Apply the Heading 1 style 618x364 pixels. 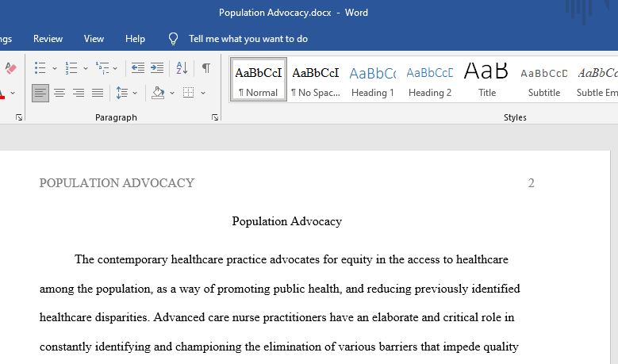click(x=372, y=79)
